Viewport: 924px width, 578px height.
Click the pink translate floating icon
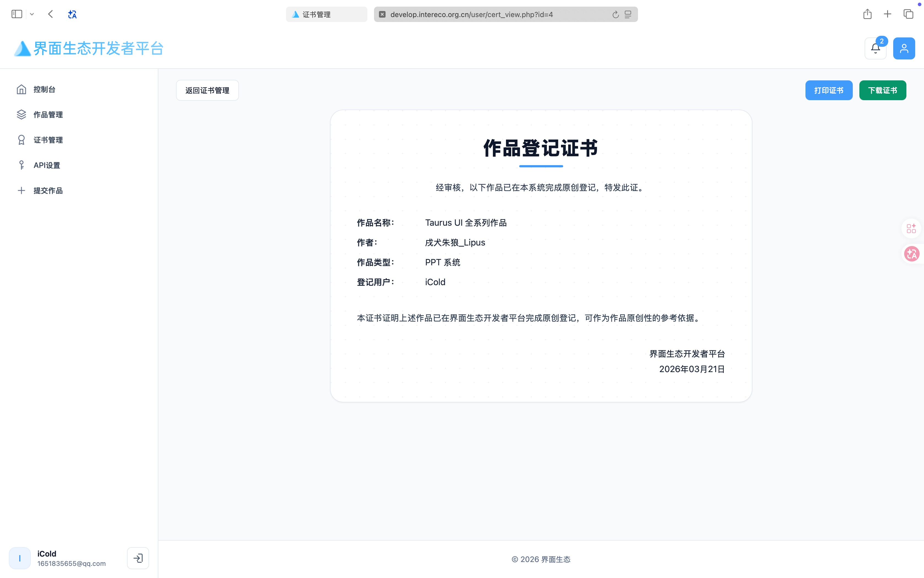(x=912, y=254)
